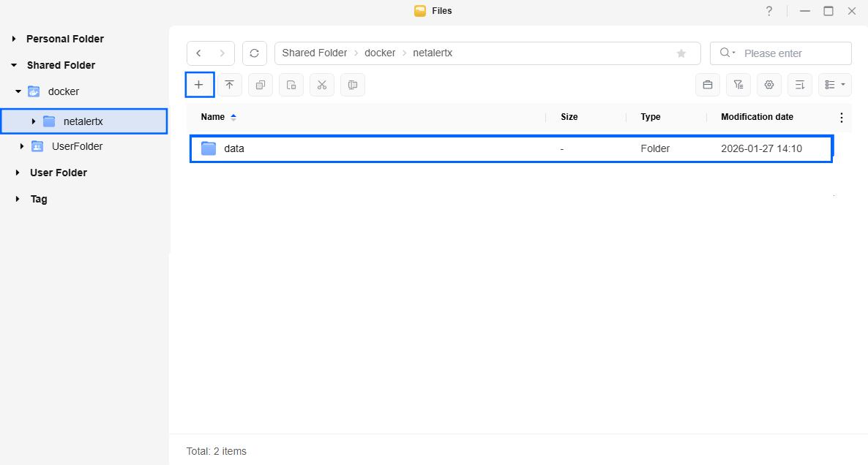Image resolution: width=868 pixels, height=465 pixels.
Task: Click the plus create-new button
Action: (x=199, y=85)
